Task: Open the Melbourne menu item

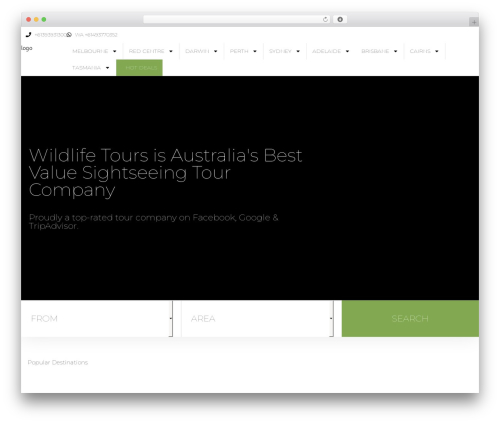Action: [x=90, y=51]
